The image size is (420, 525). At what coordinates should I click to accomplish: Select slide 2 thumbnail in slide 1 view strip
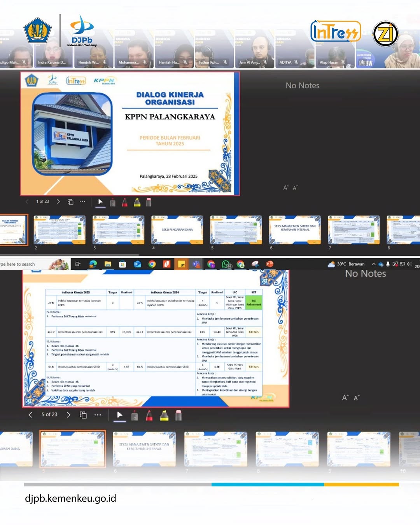pos(59,230)
